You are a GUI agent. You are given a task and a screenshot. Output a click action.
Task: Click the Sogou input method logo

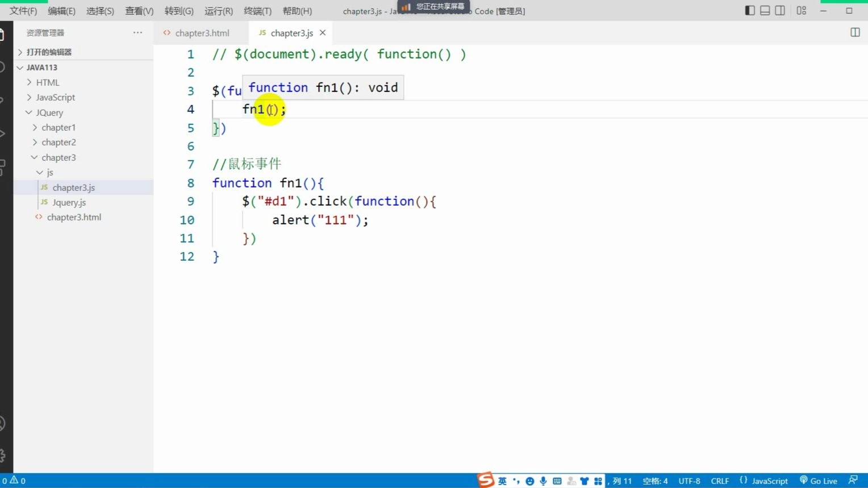pyautogui.click(x=486, y=480)
